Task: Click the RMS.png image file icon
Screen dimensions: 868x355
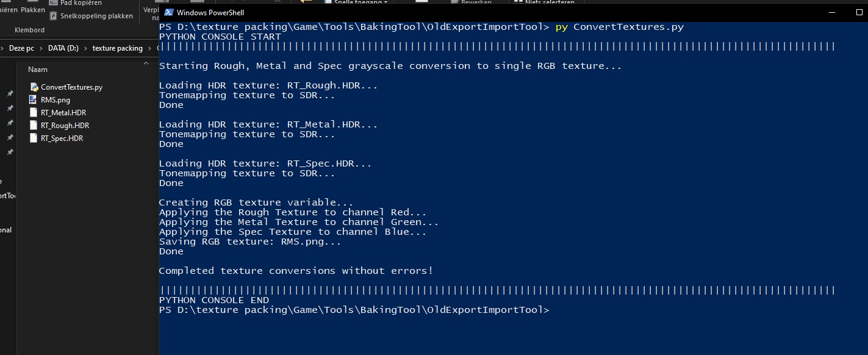Action: pyautogui.click(x=34, y=100)
